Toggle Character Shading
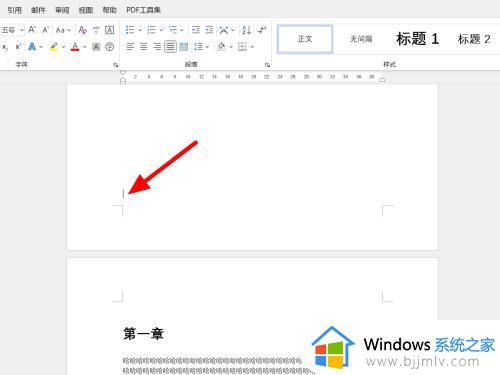The width and height of the screenshot is (500, 375). (x=96, y=47)
